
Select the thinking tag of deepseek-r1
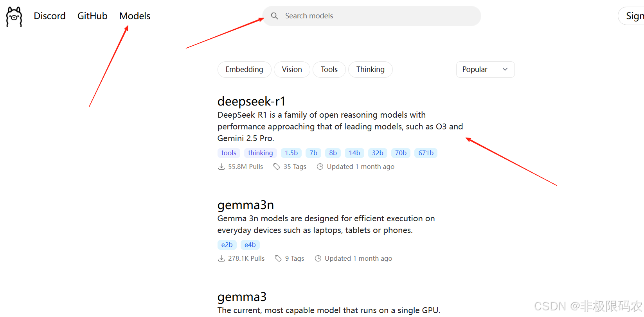coord(261,153)
